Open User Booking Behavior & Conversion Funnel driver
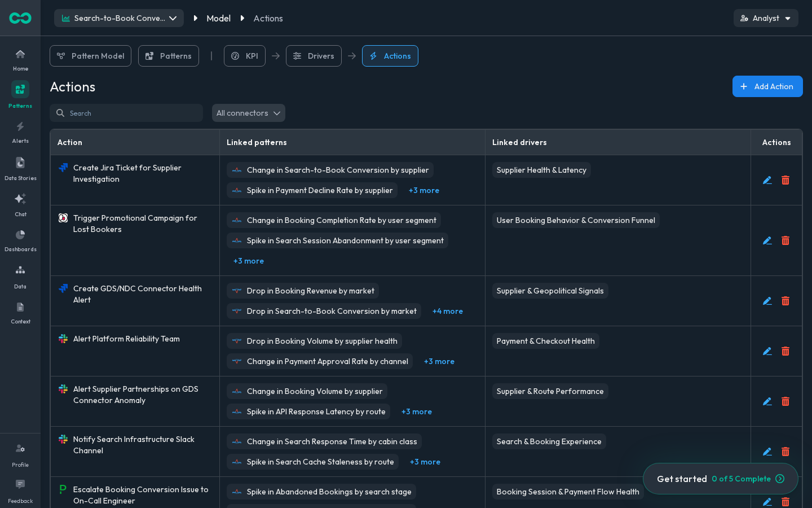The image size is (812, 508). pos(576,220)
